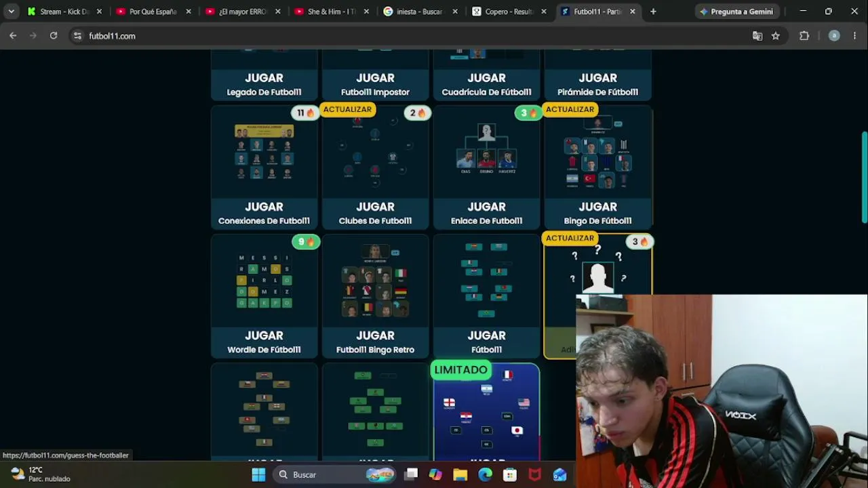Switch to the Copero - Resultados tab
This screenshot has height=488, width=868.
point(509,12)
